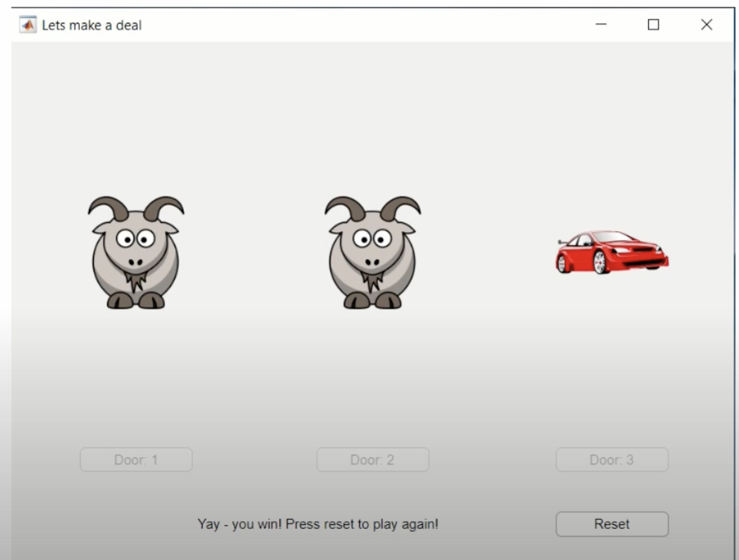Image resolution: width=739 pixels, height=560 pixels.
Task: Click the left goat's hooves
Action: click(x=136, y=300)
